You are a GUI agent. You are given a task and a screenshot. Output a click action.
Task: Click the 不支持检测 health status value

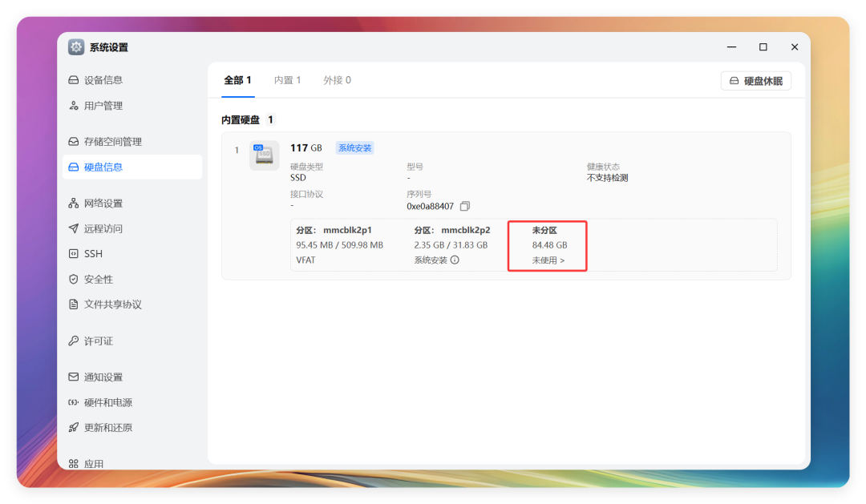(607, 178)
